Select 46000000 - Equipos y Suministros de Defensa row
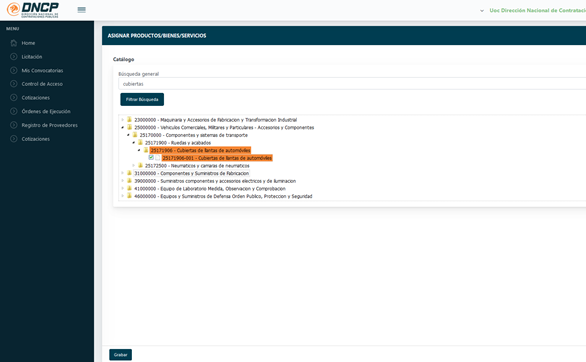The height and width of the screenshot is (362, 586). [x=223, y=196]
